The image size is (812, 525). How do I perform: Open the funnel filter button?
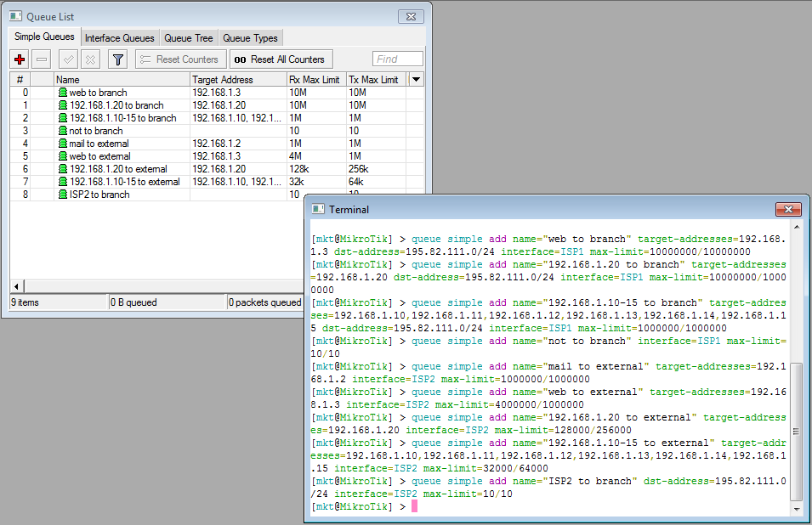coord(118,59)
